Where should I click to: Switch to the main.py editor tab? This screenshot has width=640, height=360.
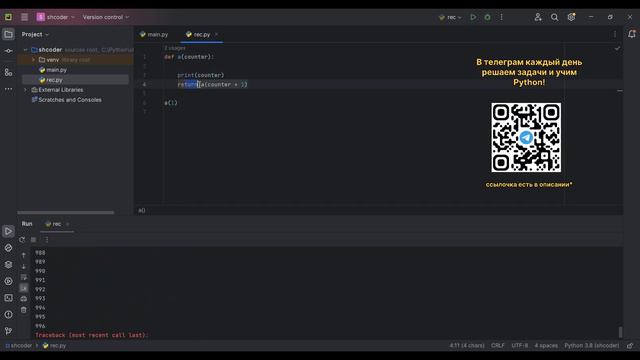(154, 35)
